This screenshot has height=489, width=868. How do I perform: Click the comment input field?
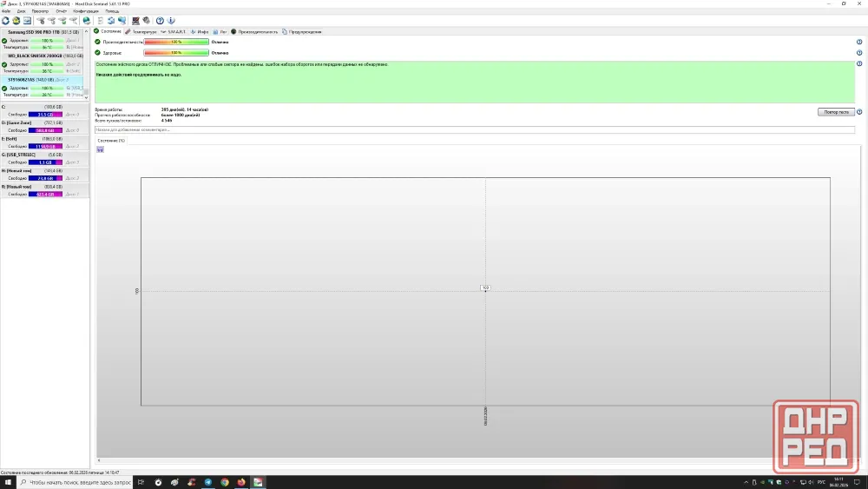(475, 129)
